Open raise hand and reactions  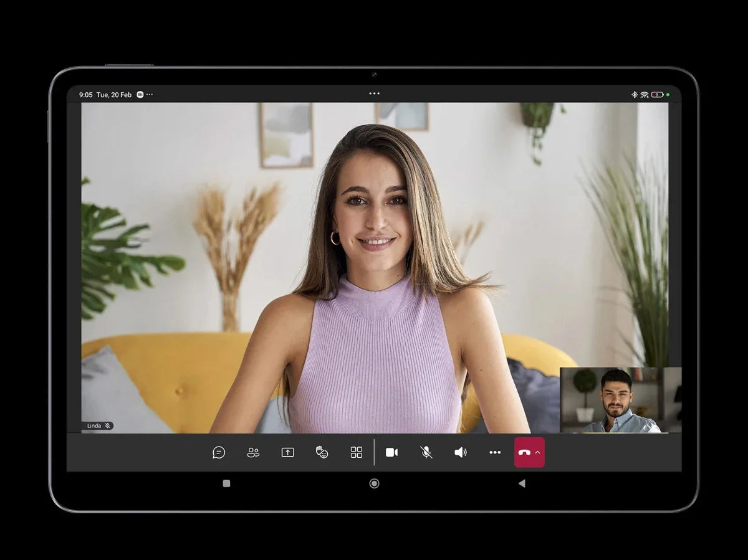[x=322, y=452]
